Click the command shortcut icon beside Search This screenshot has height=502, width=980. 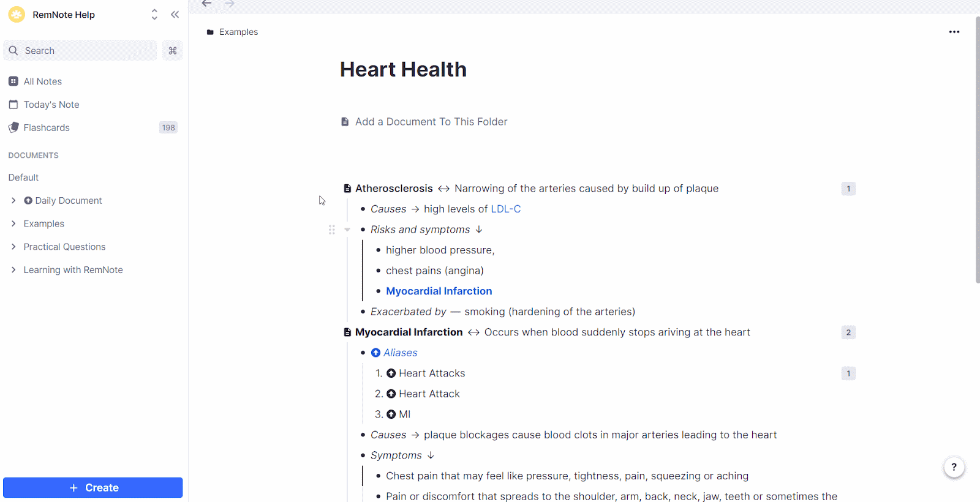[x=173, y=51]
